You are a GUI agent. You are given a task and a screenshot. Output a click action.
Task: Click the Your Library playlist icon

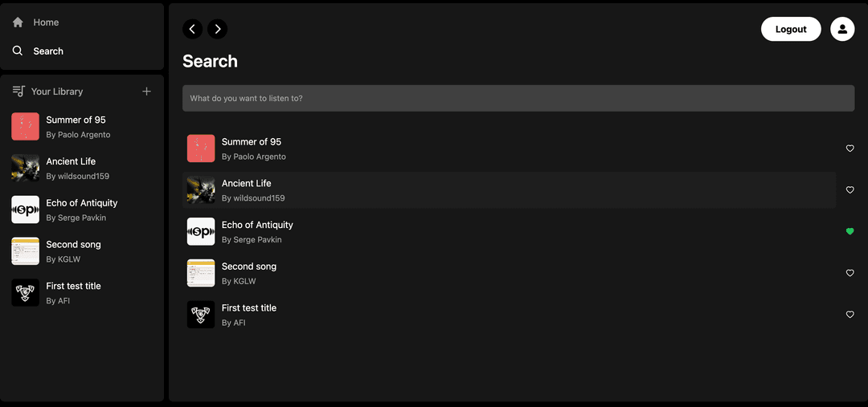18,92
